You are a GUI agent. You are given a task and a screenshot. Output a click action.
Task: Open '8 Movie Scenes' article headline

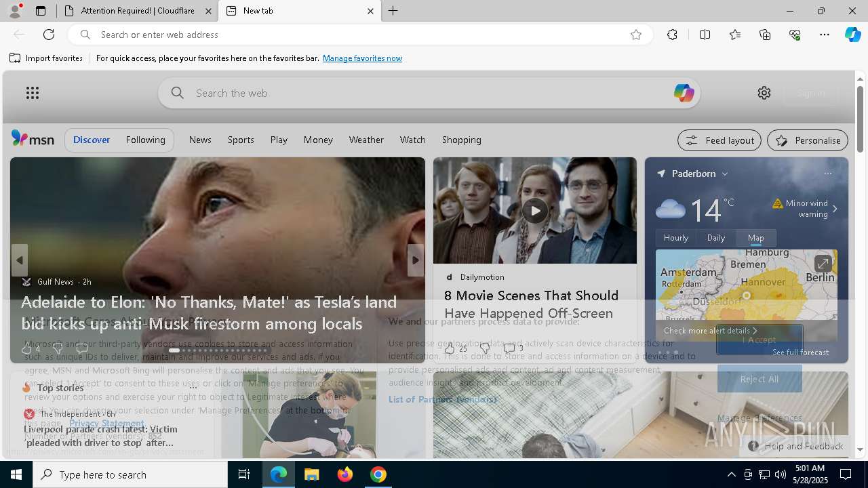click(531, 304)
